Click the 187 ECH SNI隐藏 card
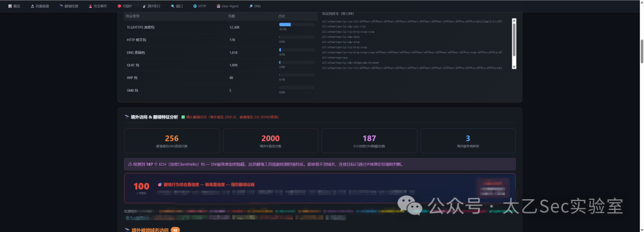The height and width of the screenshot is (232, 644). coord(369,141)
